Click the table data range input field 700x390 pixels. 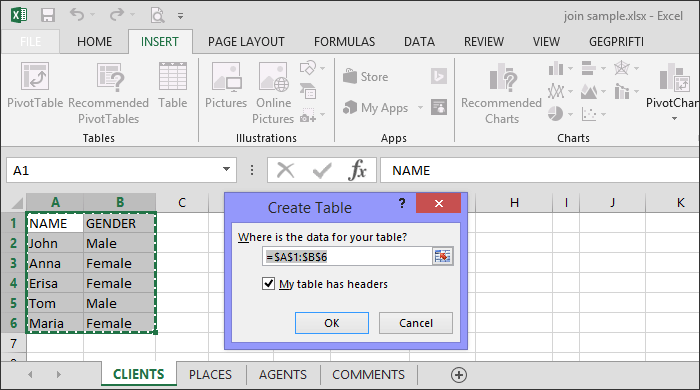point(347,257)
